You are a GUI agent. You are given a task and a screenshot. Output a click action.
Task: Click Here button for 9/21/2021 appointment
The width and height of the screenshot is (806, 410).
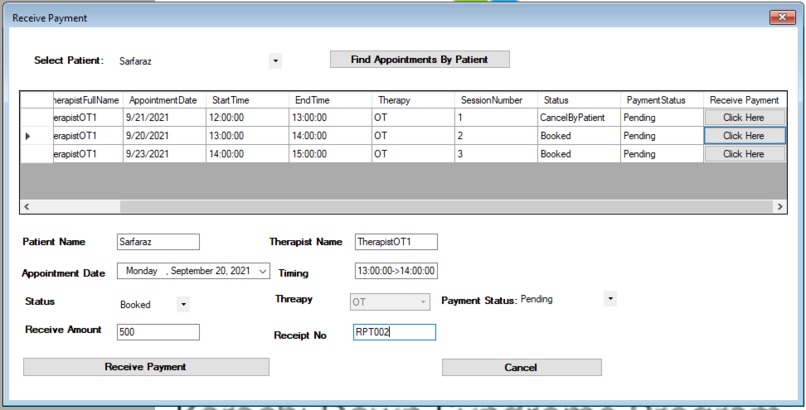(x=744, y=118)
